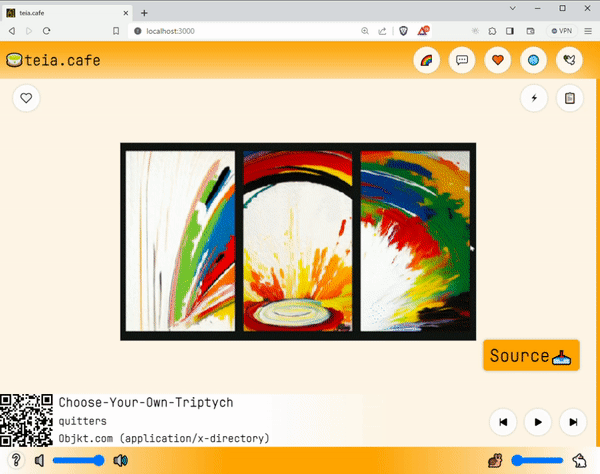Click Objkt.com application/x-directory text
Image resolution: width=600 pixels, height=474 pixels.
tap(164, 438)
